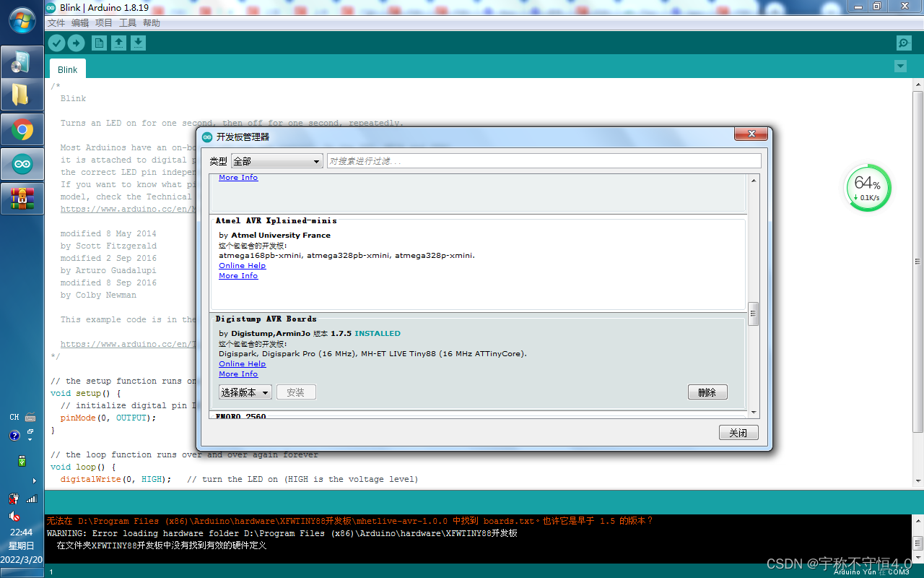The image size is (924, 578).
Task: Click the boards list scroll-up arrow
Action: tap(754, 180)
